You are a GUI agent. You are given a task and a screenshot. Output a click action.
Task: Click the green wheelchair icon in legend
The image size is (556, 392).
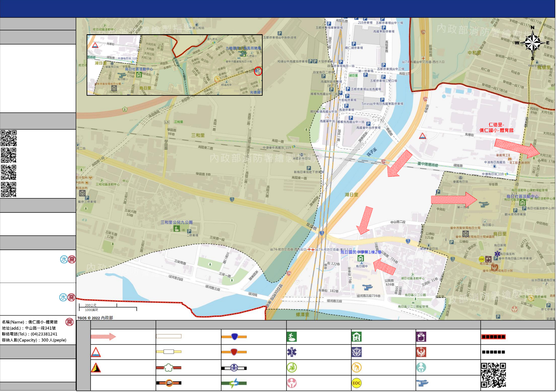[292, 368]
